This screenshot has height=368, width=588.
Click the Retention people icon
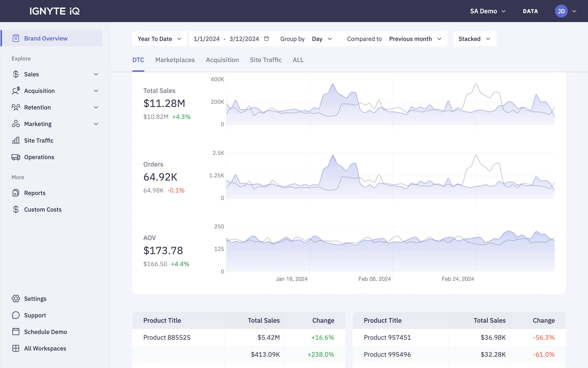[x=16, y=107]
